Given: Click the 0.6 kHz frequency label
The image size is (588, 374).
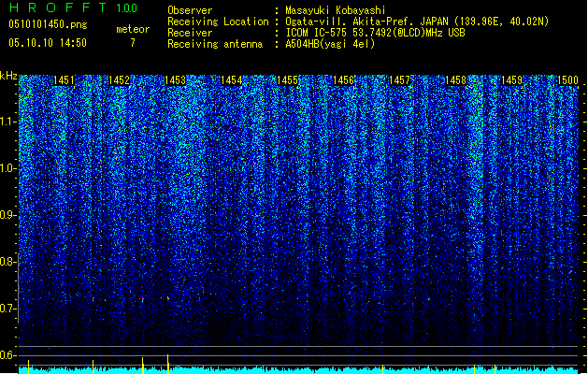Looking at the screenshot, I should coord(8,355).
